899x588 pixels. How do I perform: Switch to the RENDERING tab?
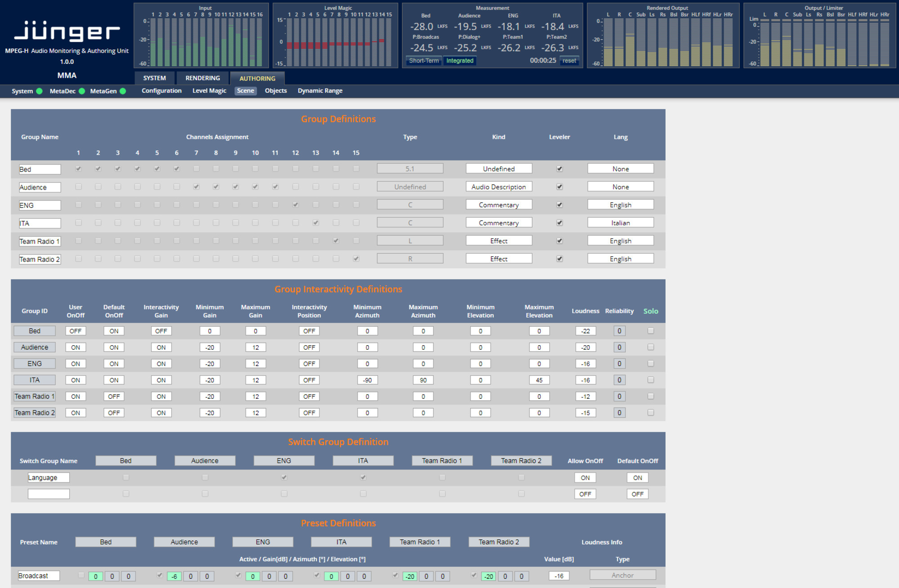point(202,78)
